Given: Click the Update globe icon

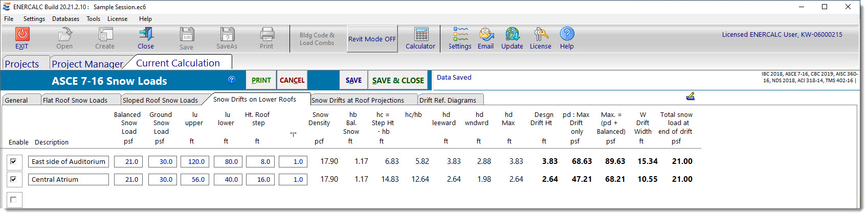Looking at the screenshot, I should pyautogui.click(x=512, y=35).
